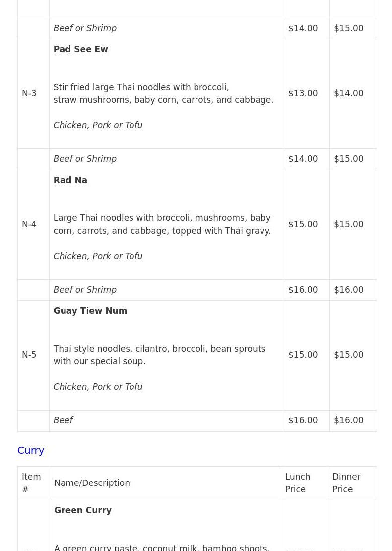Select the N-5 item number
The height and width of the screenshot is (551, 392).
pyautogui.click(x=29, y=355)
